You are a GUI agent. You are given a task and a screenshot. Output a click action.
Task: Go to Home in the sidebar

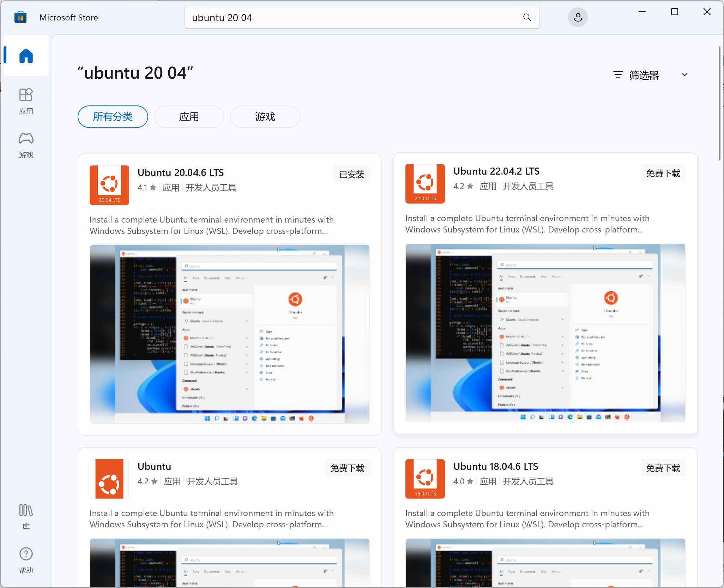[x=26, y=56]
